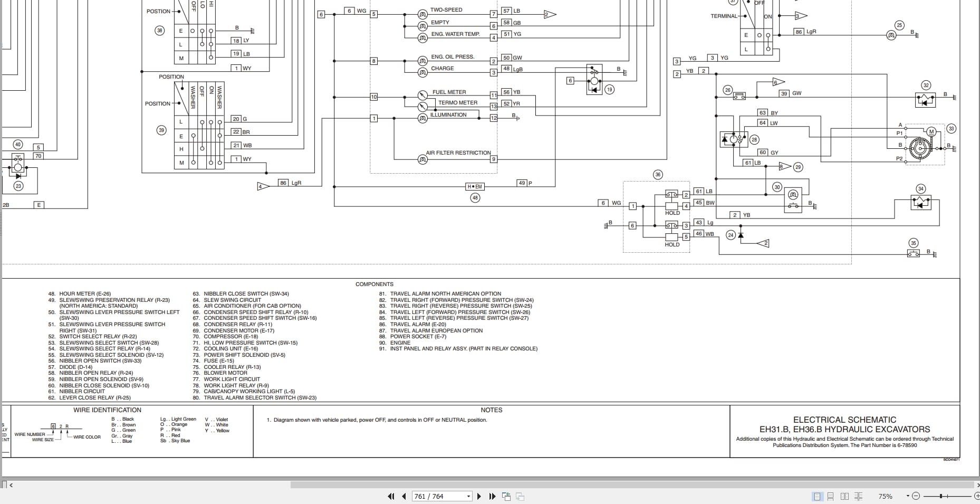
Task: Click the horizontal scrollbar left arrow
Action: tap(11, 484)
